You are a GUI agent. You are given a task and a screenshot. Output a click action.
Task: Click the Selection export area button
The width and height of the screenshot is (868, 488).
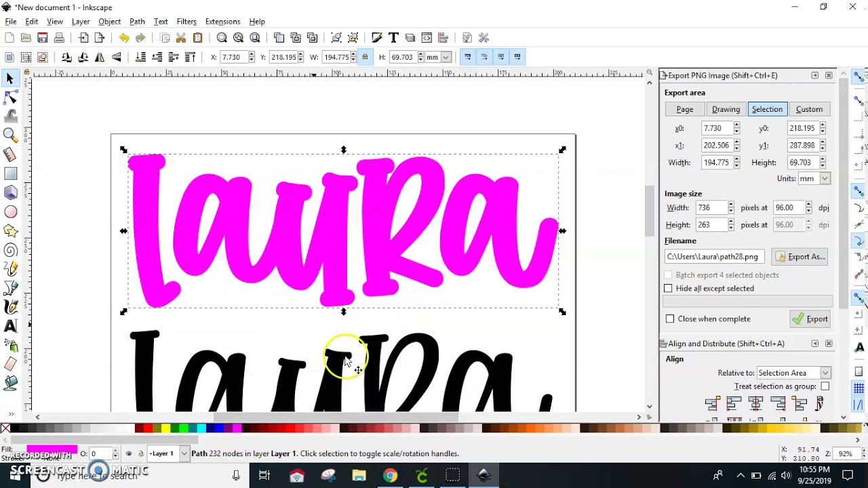767,109
